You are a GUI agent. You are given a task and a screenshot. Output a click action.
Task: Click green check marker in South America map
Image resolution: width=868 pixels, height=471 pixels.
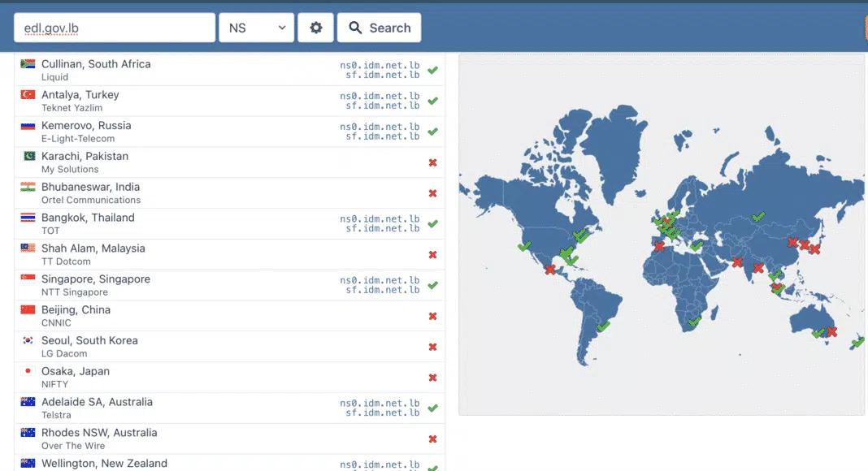coord(602,326)
